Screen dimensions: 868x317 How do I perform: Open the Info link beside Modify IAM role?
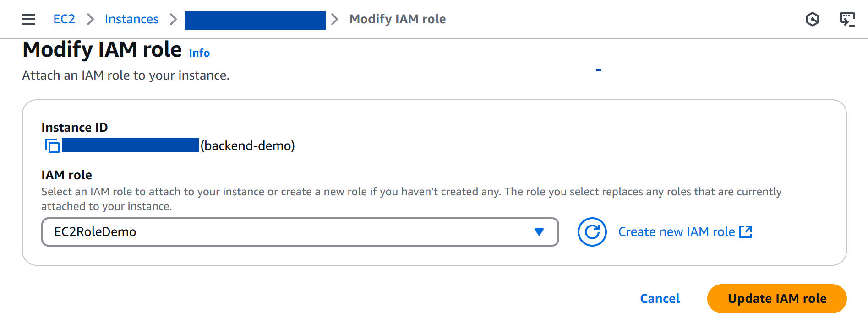[x=199, y=53]
